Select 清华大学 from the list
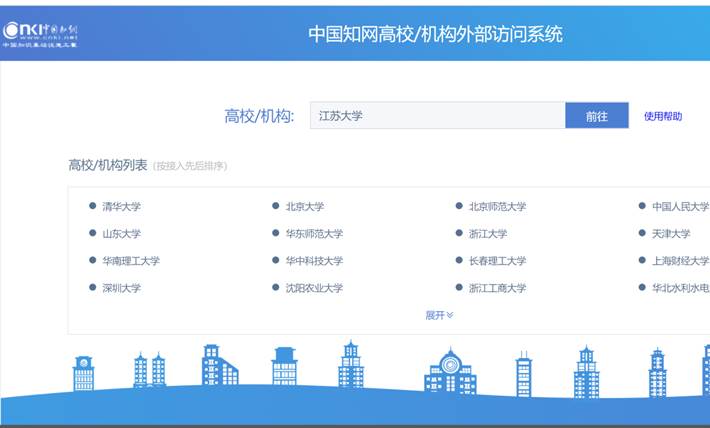The width and height of the screenshot is (710, 428). pos(121,207)
